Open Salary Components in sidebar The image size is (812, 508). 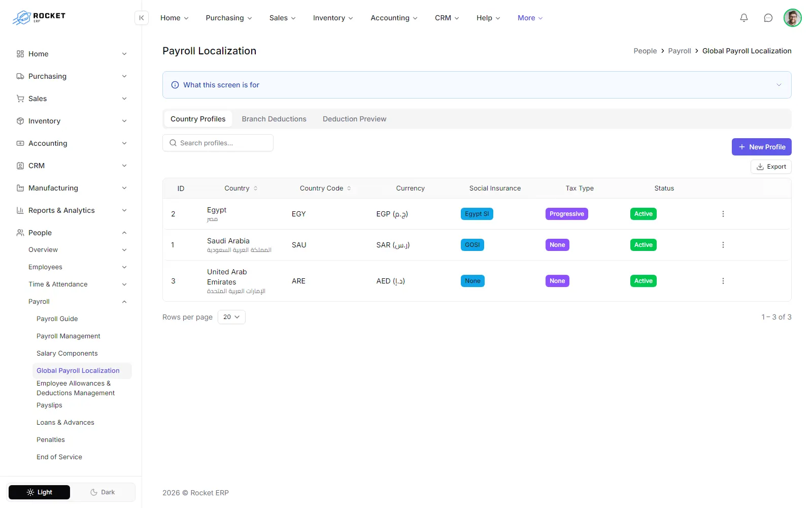point(67,354)
